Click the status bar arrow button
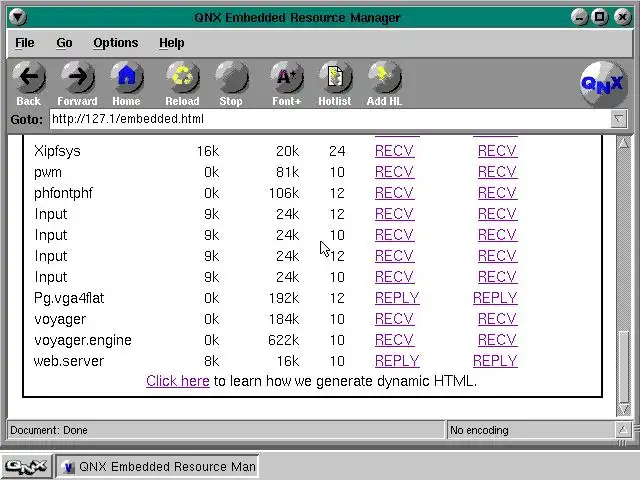The width and height of the screenshot is (640, 480). click(623, 429)
